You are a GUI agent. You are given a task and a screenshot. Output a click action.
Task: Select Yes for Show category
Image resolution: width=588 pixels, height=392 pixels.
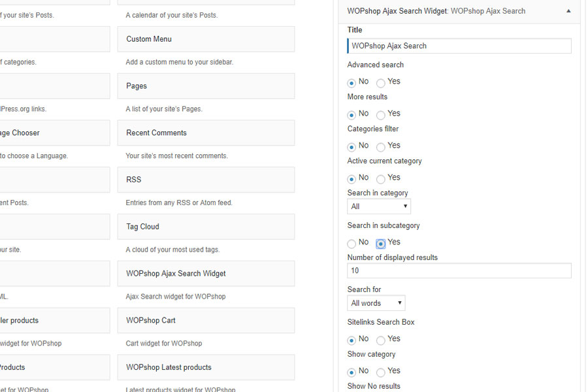381,372
